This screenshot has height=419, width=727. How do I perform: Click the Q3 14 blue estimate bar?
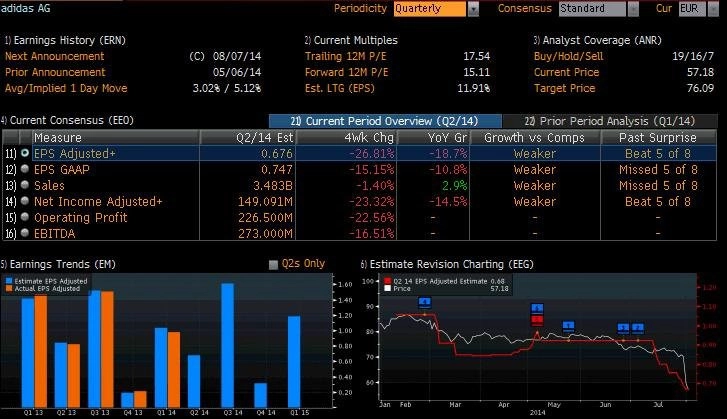[x=228, y=345]
